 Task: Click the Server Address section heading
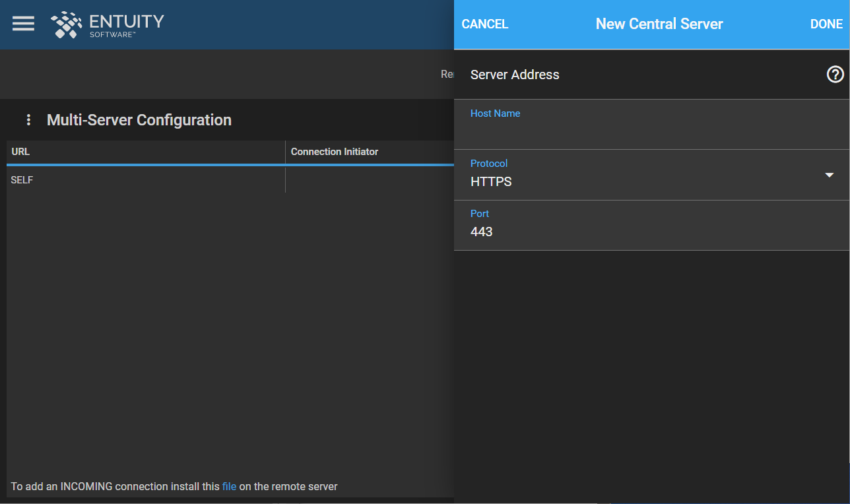pyautogui.click(x=515, y=75)
